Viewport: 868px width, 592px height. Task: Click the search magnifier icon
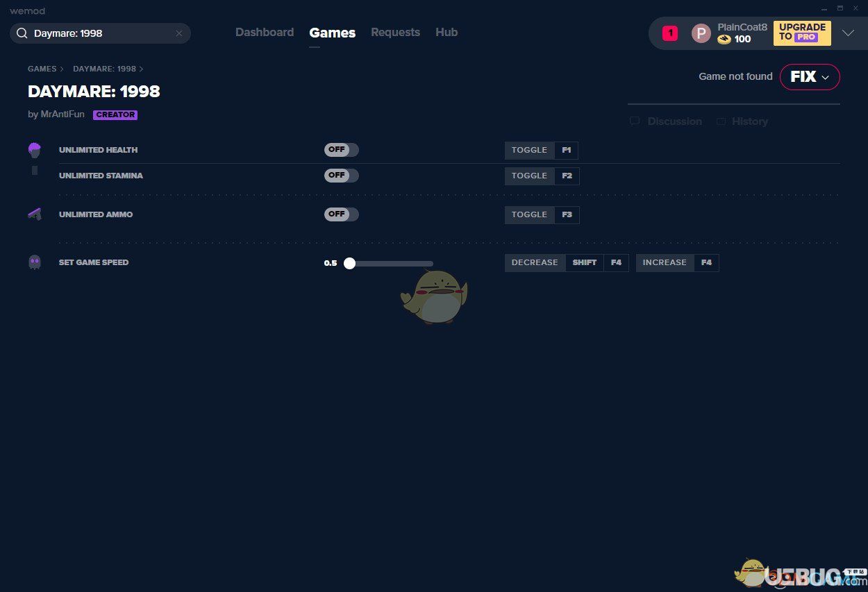(x=22, y=33)
